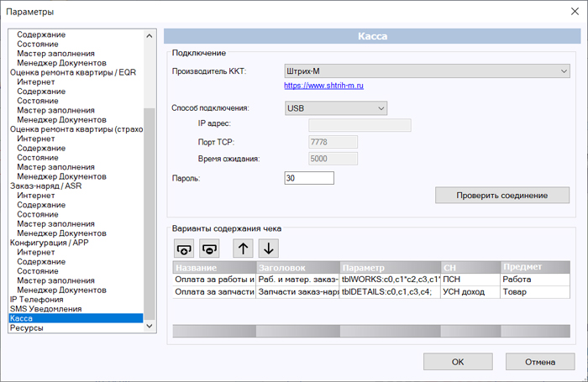Click the remove receipt variant icon
Screen dimensions: 588x382
click(209, 249)
